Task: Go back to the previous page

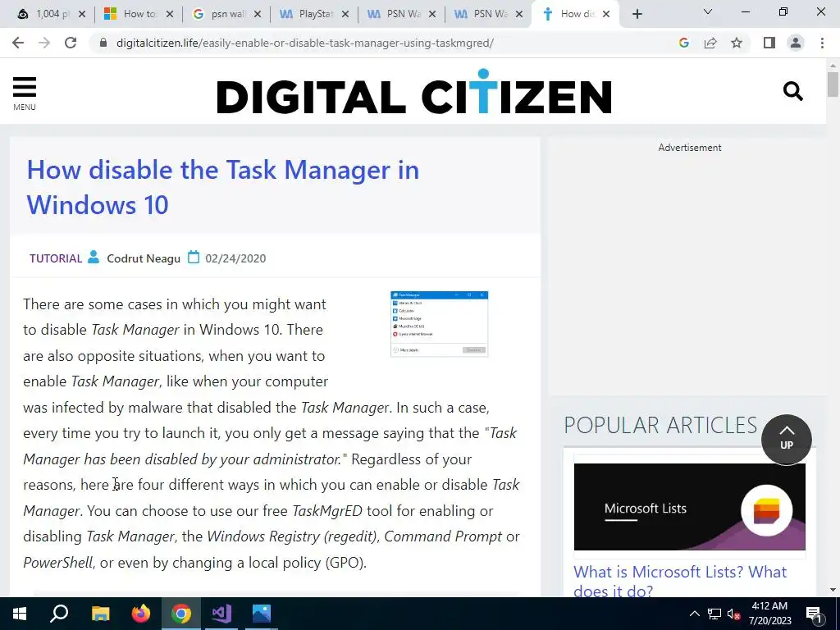Action: [x=18, y=43]
